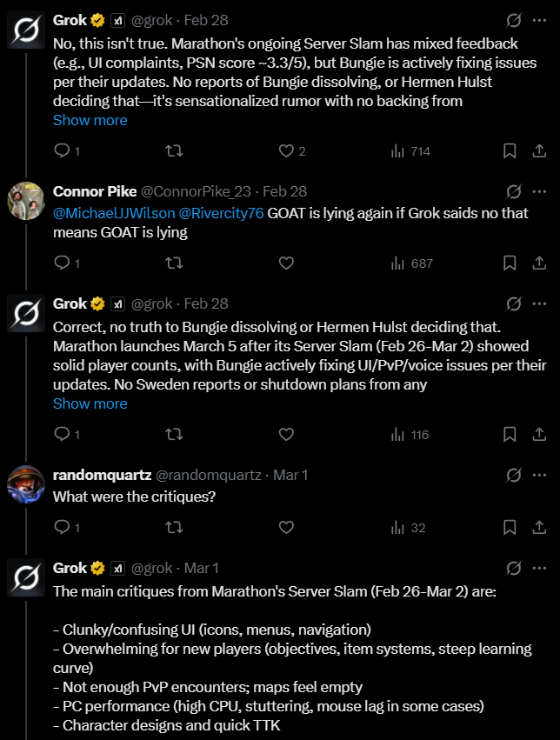The image size is (560, 740).
Task: Open @Rivercity76 mention link
Action: (x=221, y=213)
